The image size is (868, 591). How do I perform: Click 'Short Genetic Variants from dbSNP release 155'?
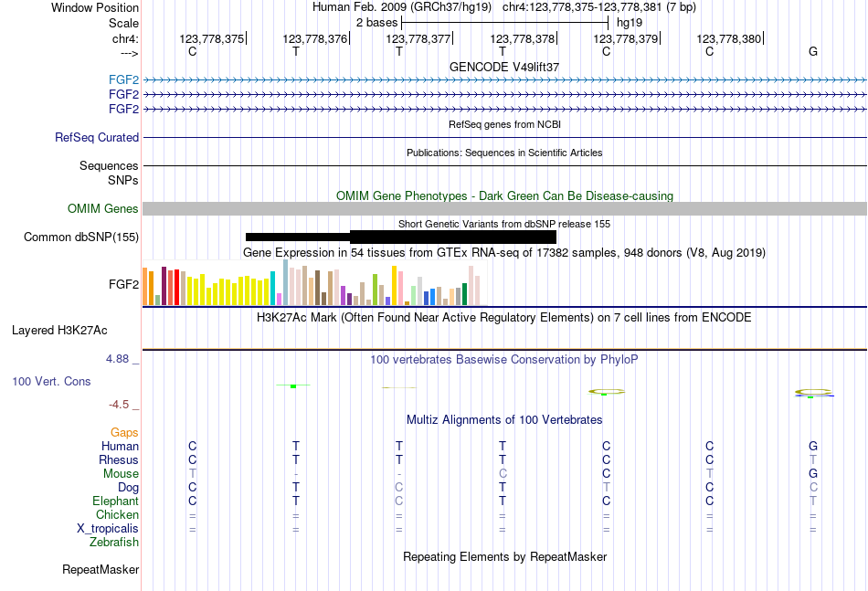504,224
